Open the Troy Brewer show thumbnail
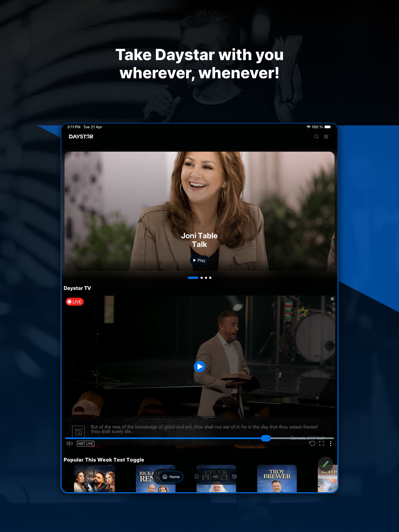The image size is (399, 532). 277,478
